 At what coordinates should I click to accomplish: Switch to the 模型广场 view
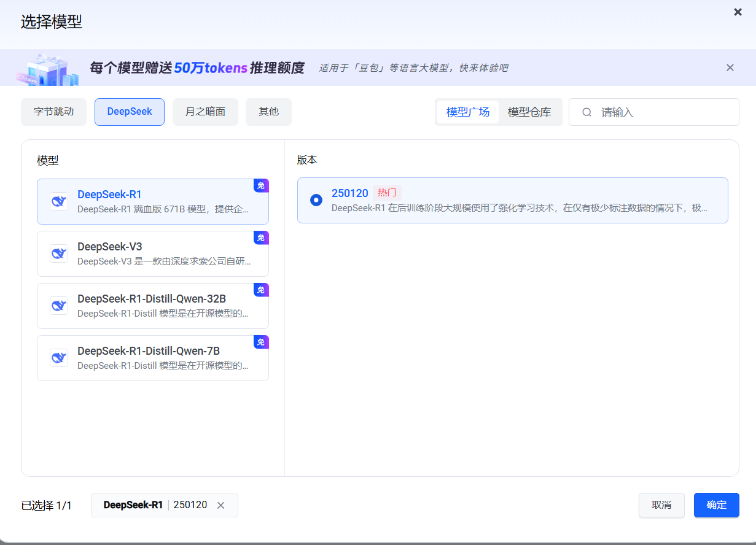pos(468,112)
